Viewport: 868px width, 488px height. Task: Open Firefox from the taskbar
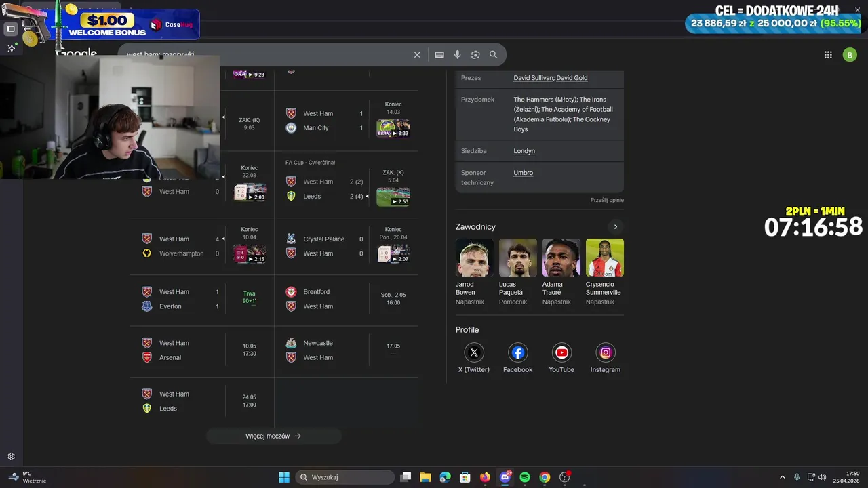(x=484, y=477)
